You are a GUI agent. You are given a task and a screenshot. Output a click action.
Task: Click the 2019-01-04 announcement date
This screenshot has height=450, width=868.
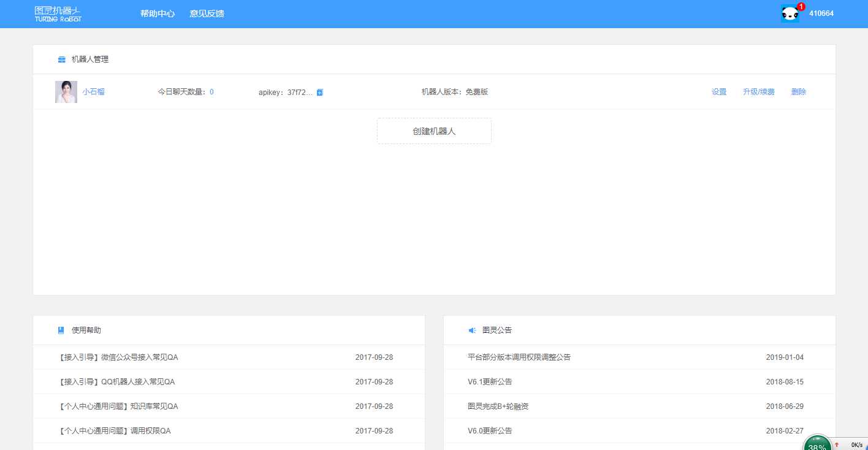(x=785, y=357)
